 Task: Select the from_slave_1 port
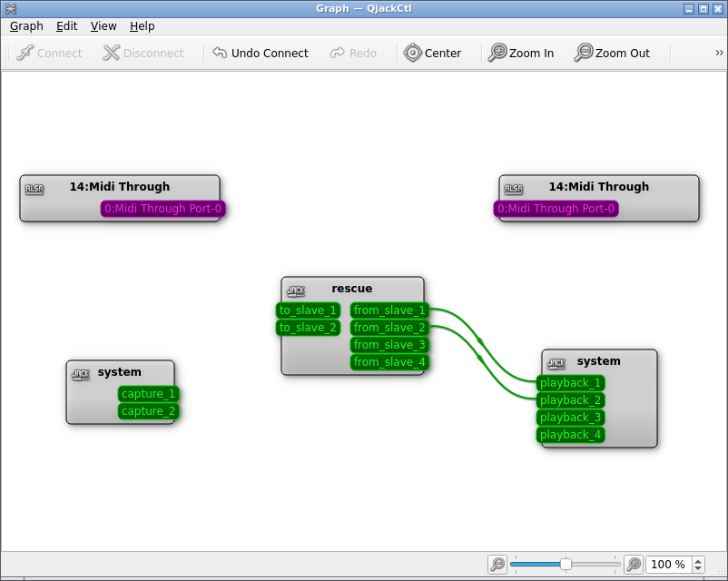389,310
